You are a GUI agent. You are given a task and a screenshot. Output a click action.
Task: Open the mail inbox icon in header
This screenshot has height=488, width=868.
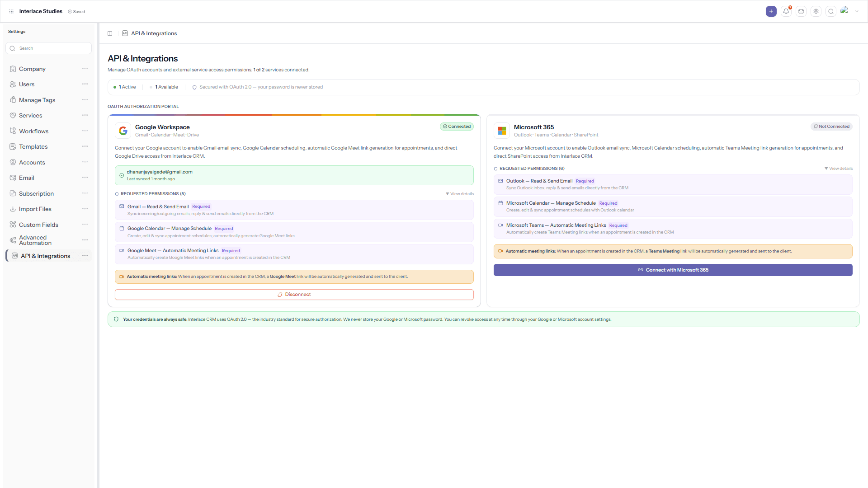pyautogui.click(x=801, y=11)
